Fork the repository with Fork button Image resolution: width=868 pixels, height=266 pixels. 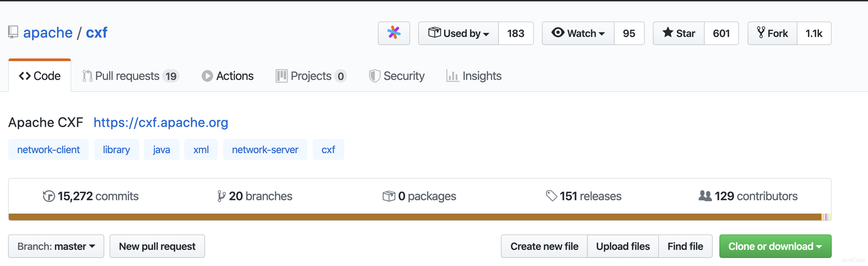(x=773, y=33)
